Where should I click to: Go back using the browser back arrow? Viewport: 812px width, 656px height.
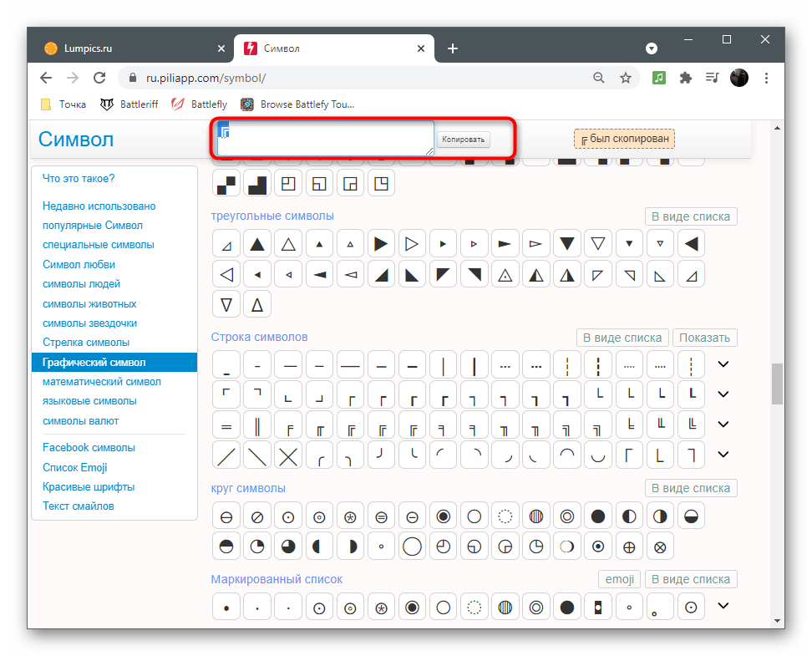pos(47,78)
